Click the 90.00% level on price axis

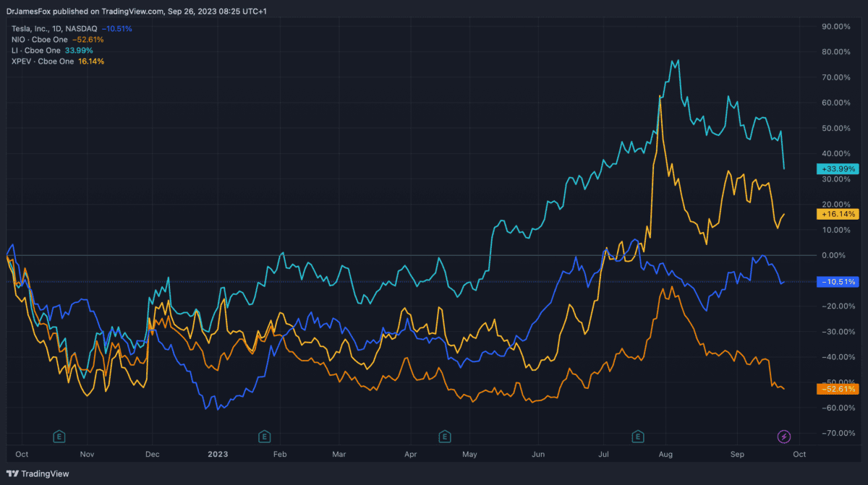click(835, 27)
